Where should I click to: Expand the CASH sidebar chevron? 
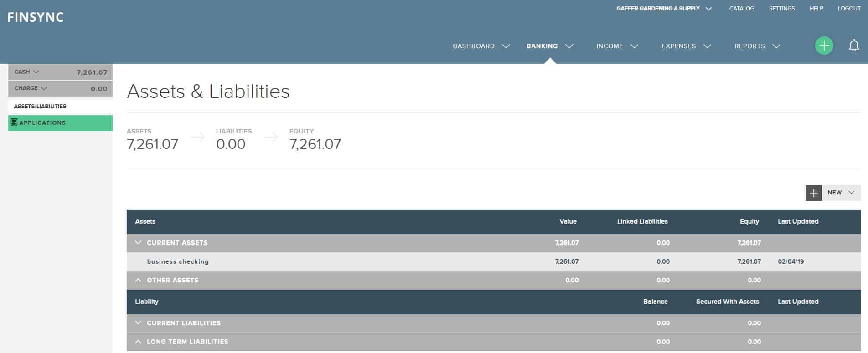[x=36, y=72]
